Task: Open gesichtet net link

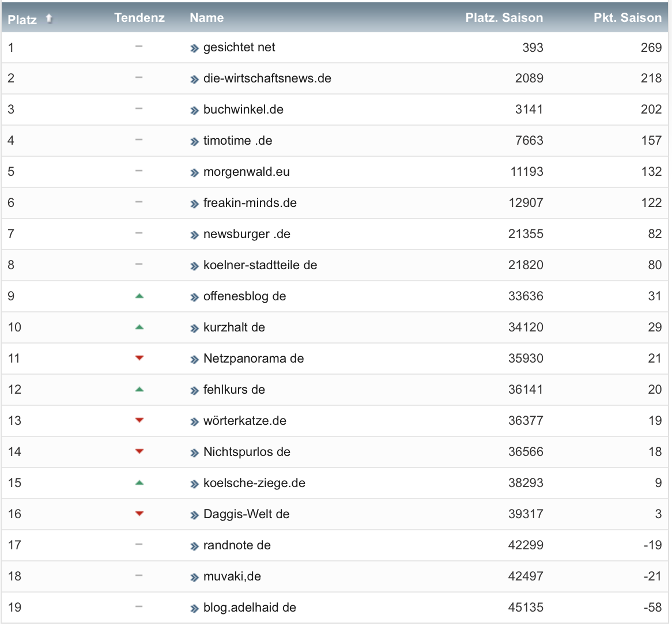Action: [x=239, y=47]
